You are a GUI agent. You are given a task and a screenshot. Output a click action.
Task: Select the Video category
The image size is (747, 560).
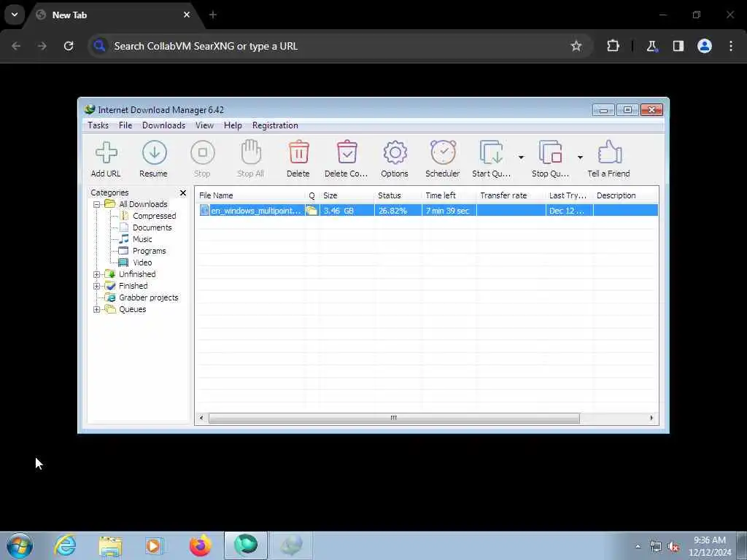pyautogui.click(x=142, y=262)
